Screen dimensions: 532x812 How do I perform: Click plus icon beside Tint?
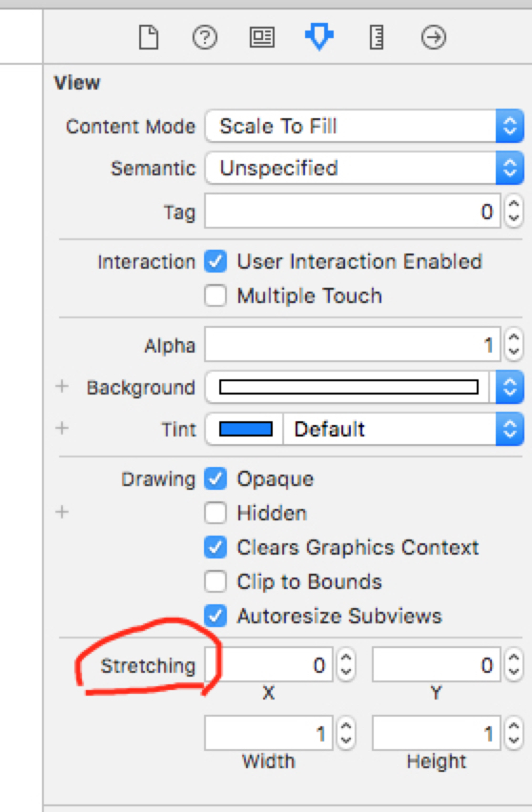[x=62, y=428]
